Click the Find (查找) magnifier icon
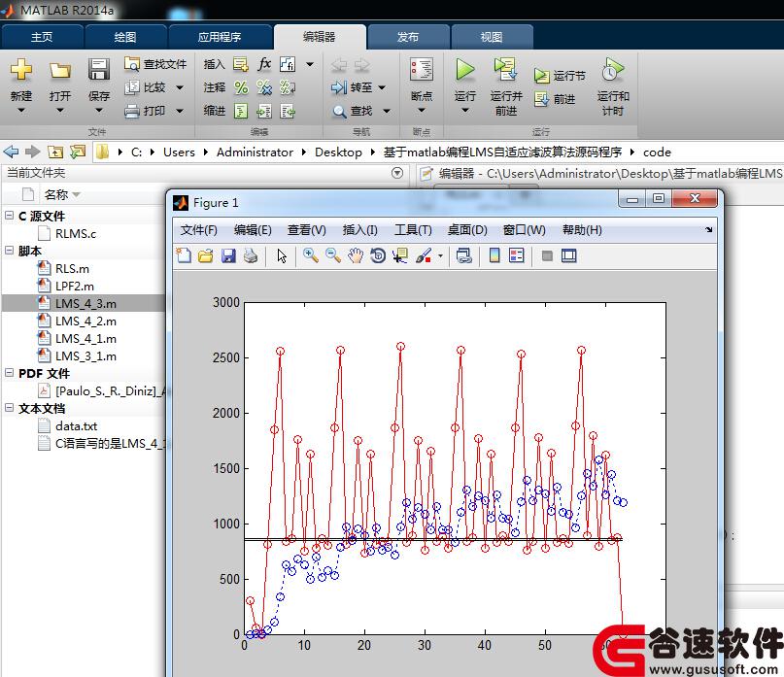 (339, 111)
